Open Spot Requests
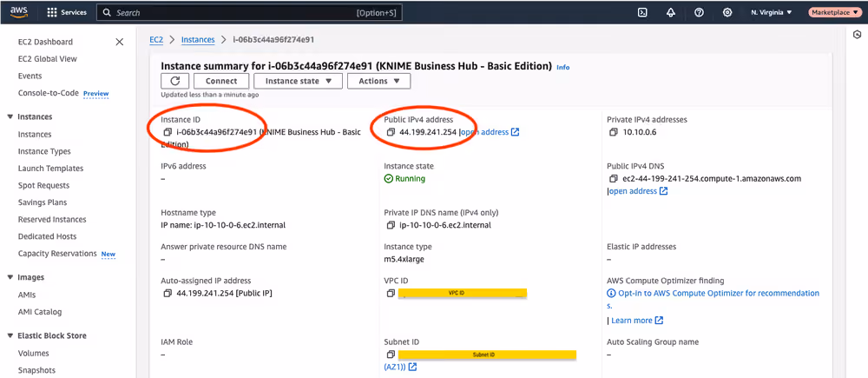 43,185
